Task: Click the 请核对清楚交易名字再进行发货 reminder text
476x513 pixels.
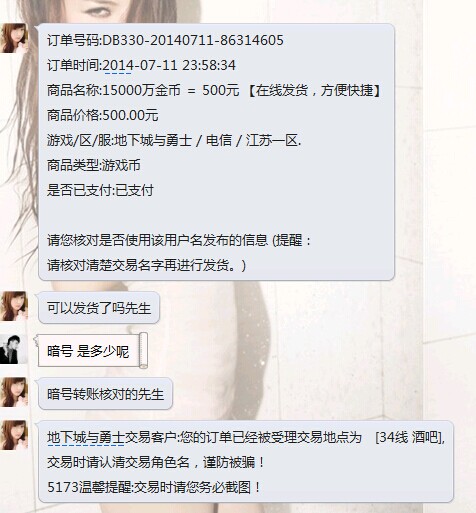Action: tap(146, 266)
